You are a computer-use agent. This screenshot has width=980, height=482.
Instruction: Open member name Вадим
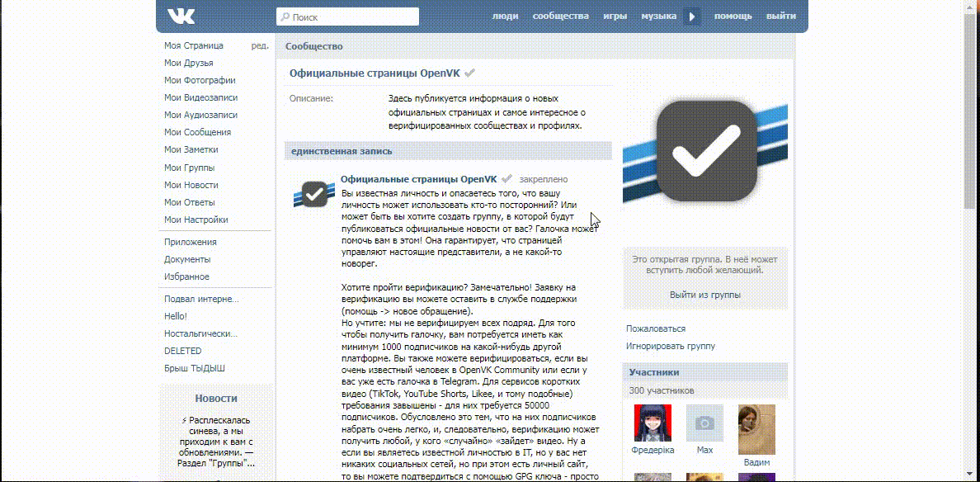(x=756, y=463)
